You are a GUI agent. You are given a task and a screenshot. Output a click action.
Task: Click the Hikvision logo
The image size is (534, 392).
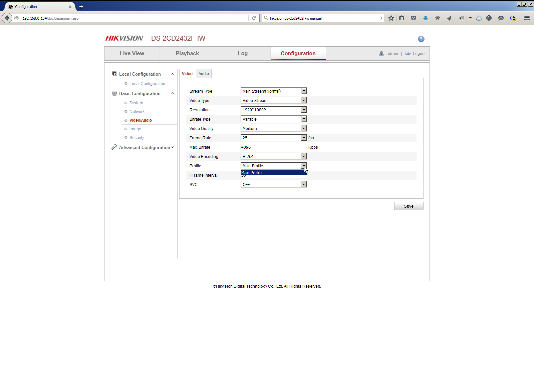click(124, 38)
